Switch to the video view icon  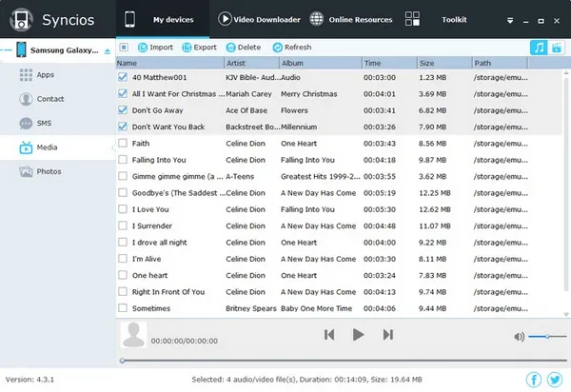(x=555, y=48)
